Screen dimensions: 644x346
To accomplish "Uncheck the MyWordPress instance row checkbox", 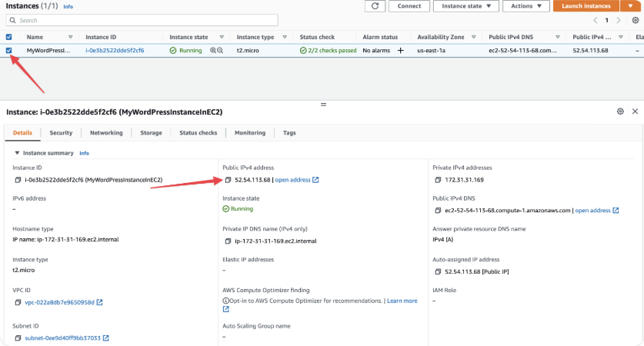I will point(8,51).
